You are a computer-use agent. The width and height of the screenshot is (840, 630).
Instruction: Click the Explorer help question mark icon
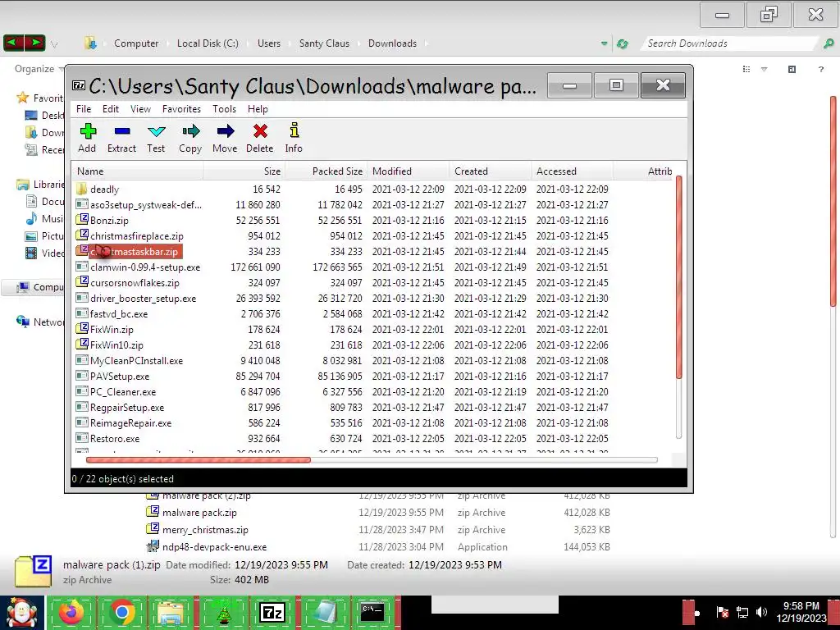820,69
